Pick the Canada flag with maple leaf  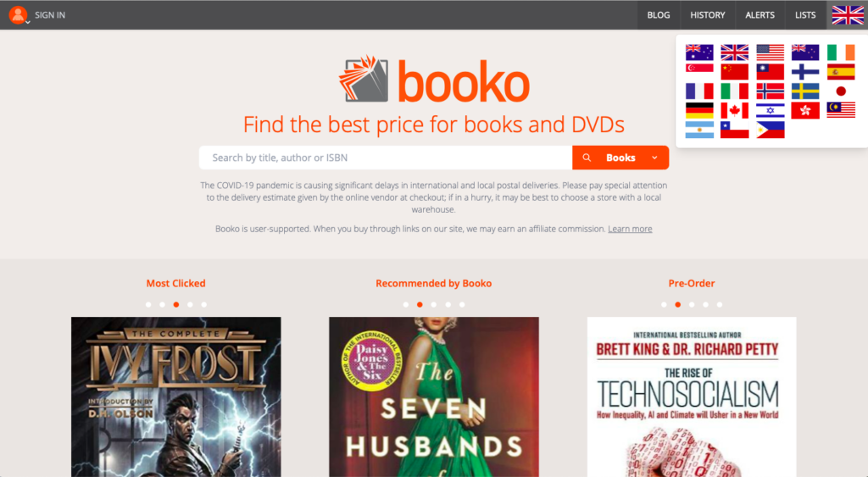(735, 111)
